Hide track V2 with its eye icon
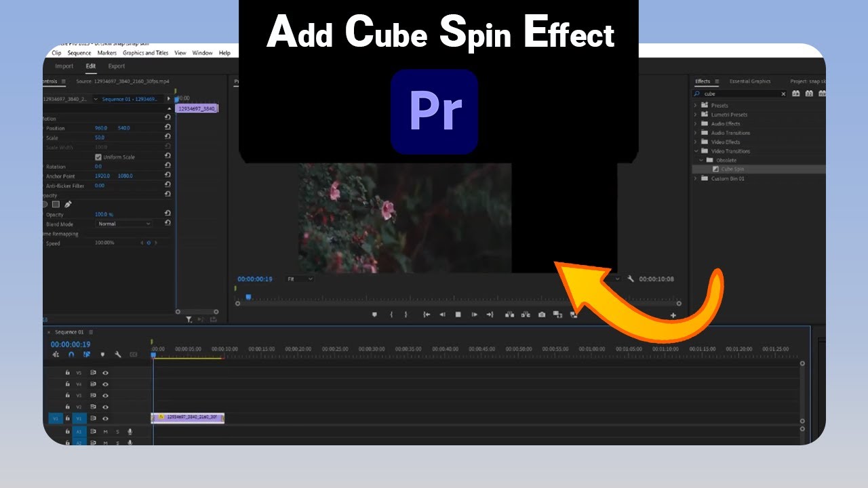Image resolution: width=868 pixels, height=488 pixels. [105, 407]
